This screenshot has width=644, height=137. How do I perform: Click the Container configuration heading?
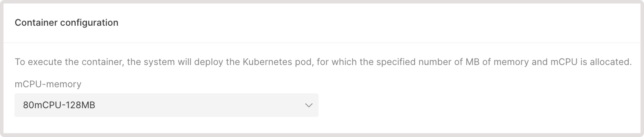click(x=66, y=23)
